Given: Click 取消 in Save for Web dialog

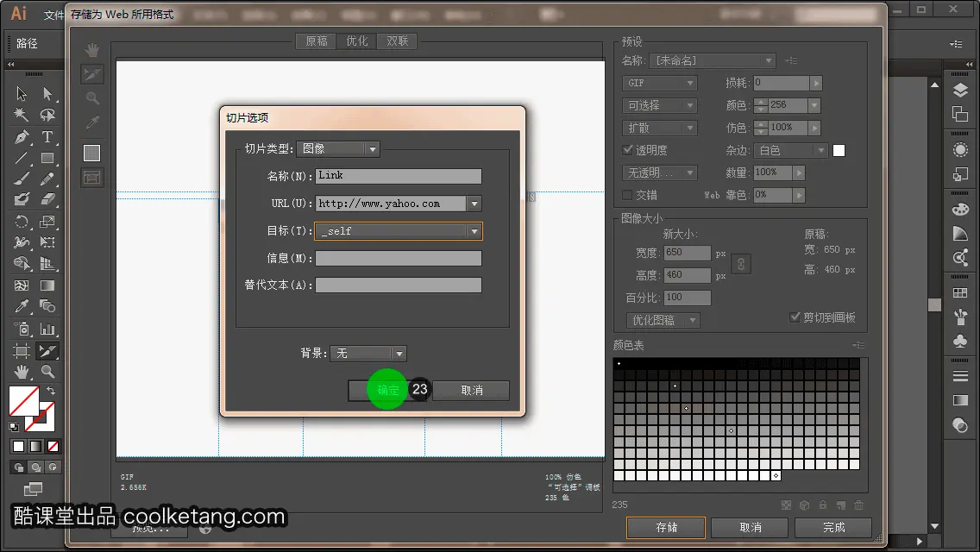Looking at the screenshot, I should [x=750, y=527].
